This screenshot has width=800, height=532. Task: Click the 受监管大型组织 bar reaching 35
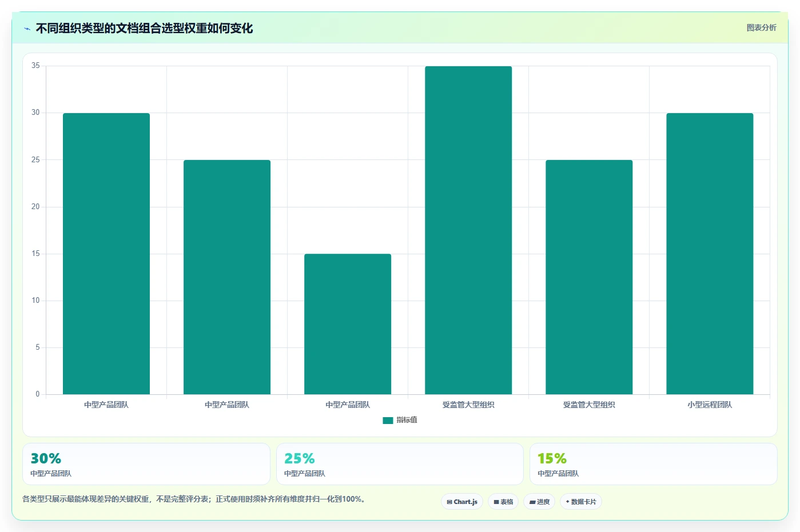[468, 230]
